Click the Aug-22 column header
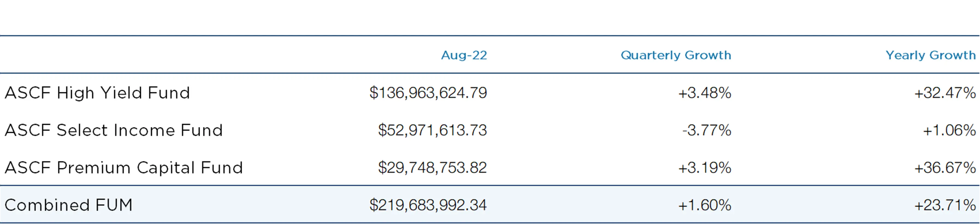The image size is (980, 224). point(464,55)
